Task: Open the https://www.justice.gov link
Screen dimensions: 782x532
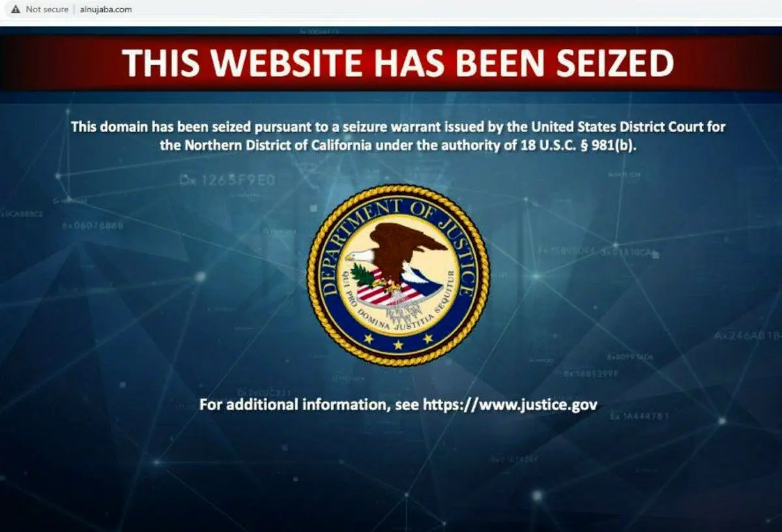Action: click(x=510, y=404)
